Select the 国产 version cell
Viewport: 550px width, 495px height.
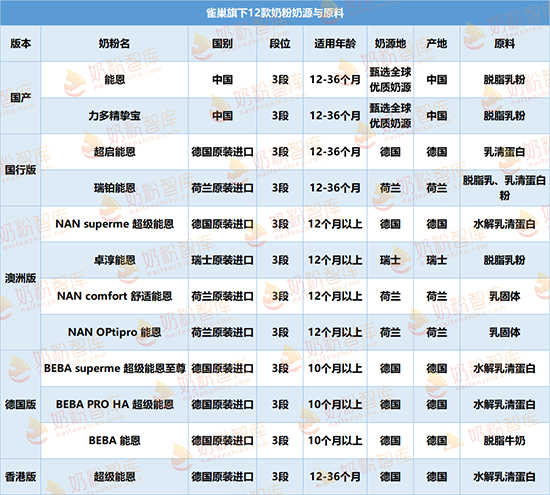pos(20,98)
